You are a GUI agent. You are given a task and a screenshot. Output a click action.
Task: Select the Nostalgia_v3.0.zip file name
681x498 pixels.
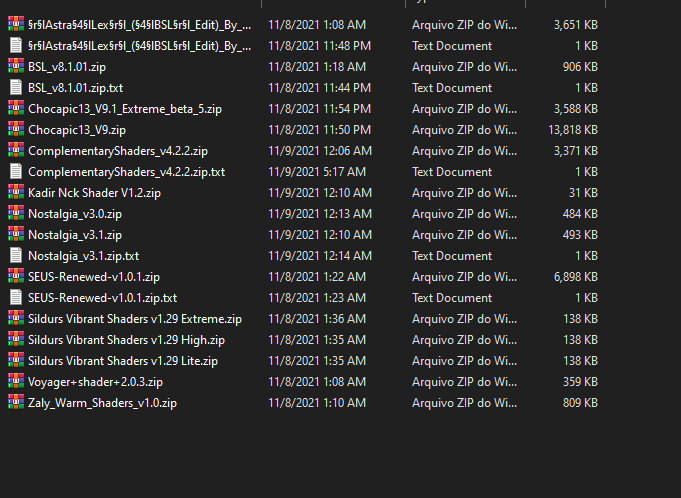75,214
